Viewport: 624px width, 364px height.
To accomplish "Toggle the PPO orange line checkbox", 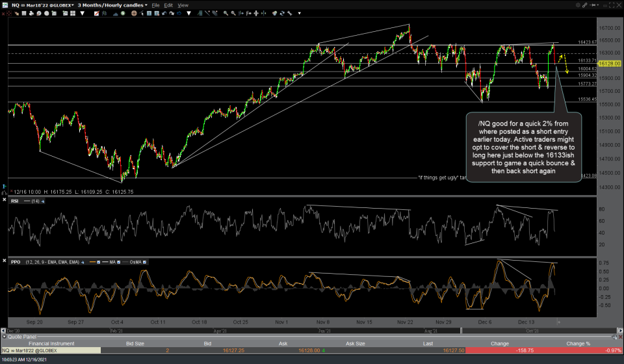I will (98, 262).
